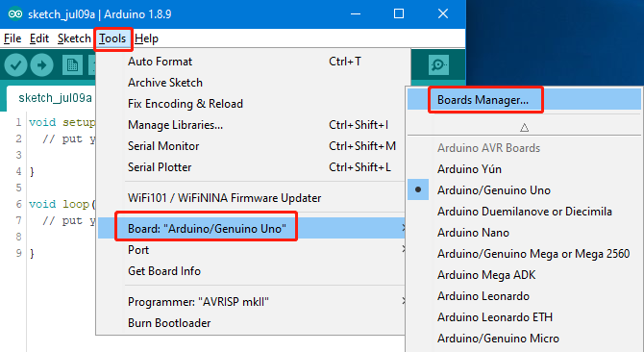Click the Arduino logo in title bar

tap(15, 14)
